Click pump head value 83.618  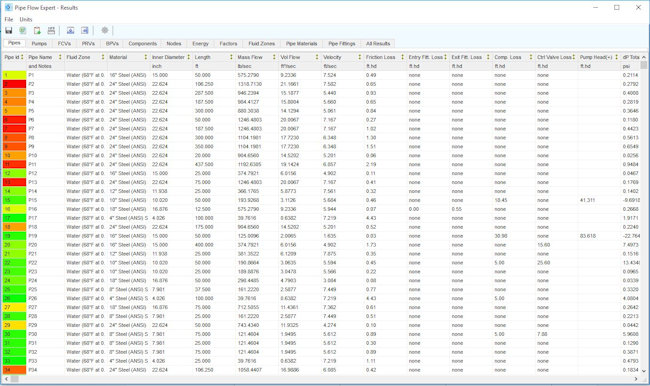click(588, 236)
